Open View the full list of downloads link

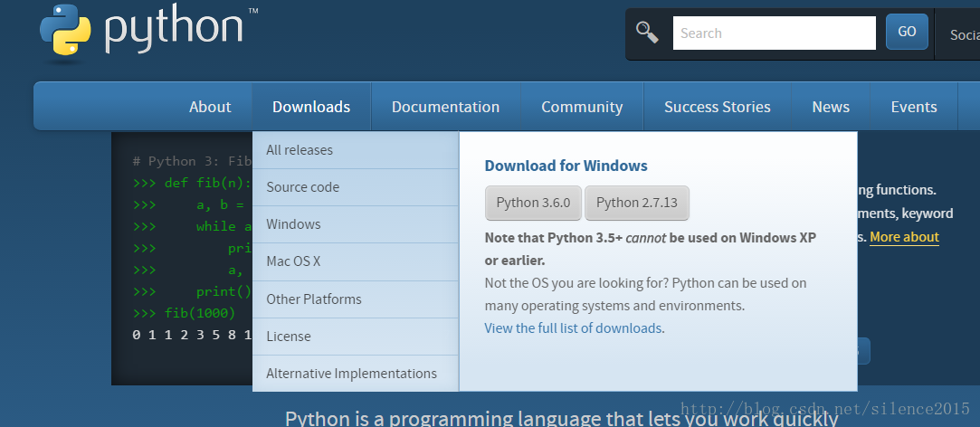[575, 328]
